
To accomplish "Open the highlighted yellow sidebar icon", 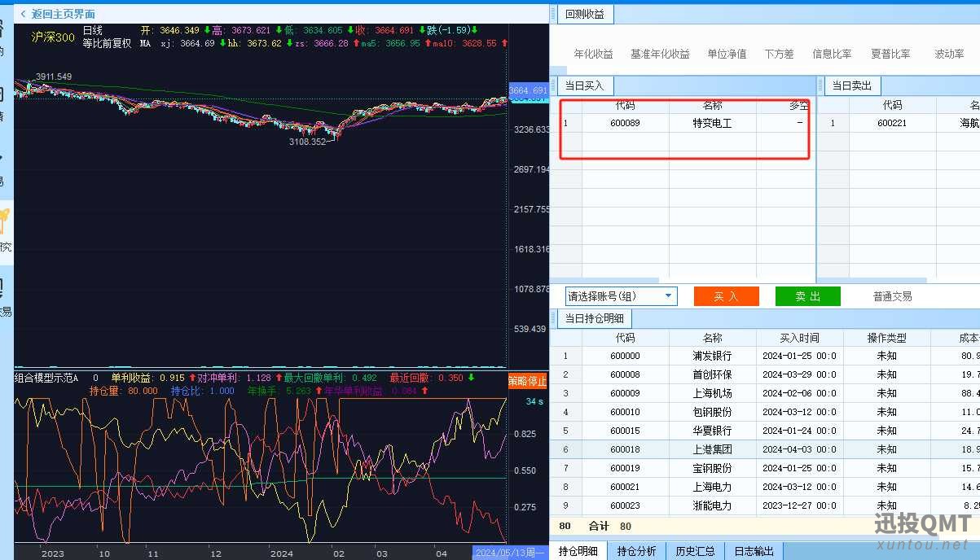I will (x=5, y=220).
